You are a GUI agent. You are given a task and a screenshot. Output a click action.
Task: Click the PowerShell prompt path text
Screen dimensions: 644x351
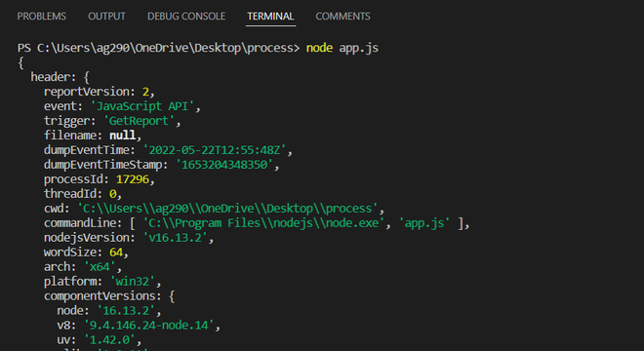tap(158, 48)
